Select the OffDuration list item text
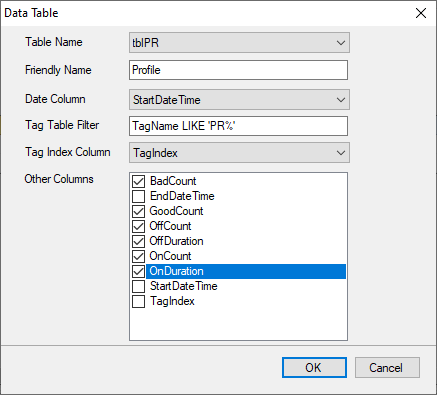This screenshot has width=437, height=395. pos(176,241)
